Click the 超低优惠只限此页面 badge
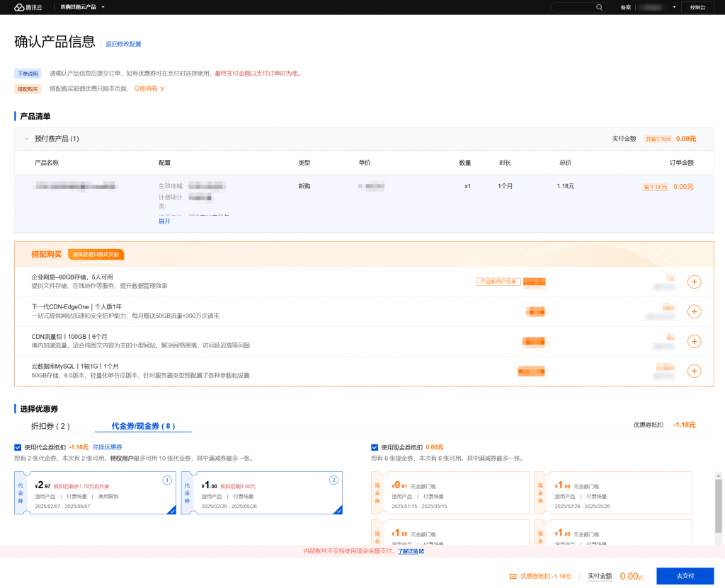Viewport: 725px width, 588px height. [x=96, y=255]
